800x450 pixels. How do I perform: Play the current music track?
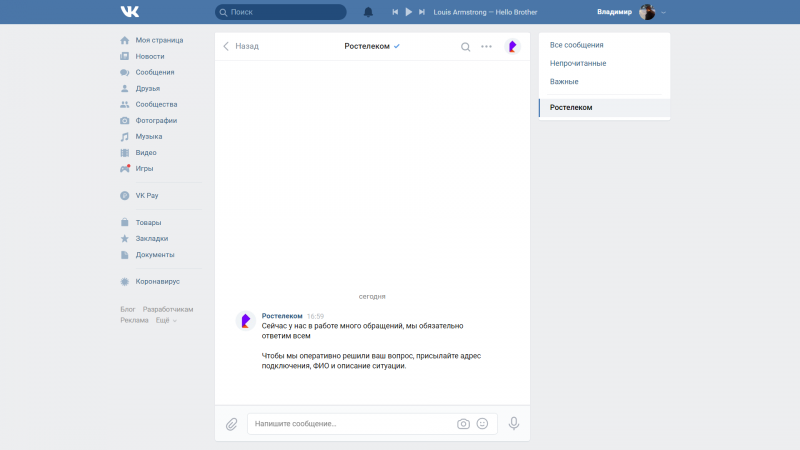tap(408, 12)
